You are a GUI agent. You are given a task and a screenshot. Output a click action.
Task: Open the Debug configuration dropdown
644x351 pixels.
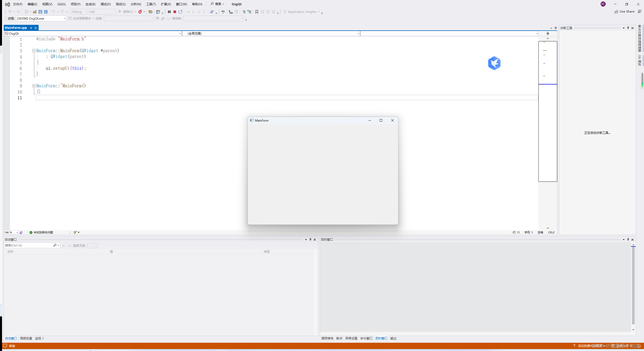tap(79, 12)
